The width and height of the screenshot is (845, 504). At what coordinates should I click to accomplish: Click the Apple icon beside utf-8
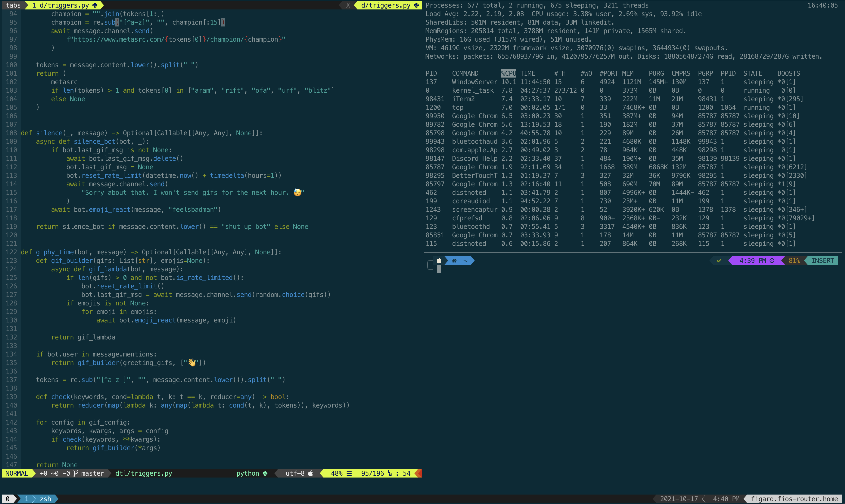(x=311, y=473)
